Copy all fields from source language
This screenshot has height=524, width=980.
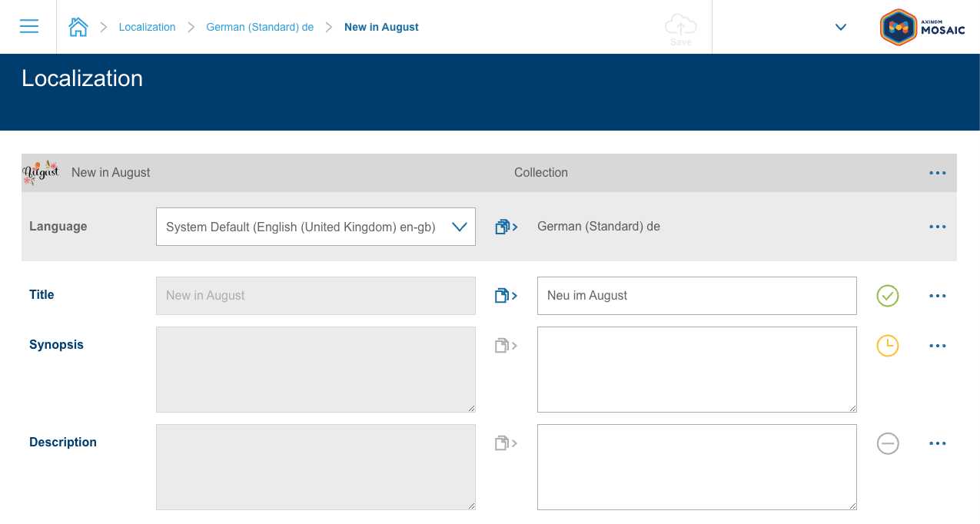point(506,227)
